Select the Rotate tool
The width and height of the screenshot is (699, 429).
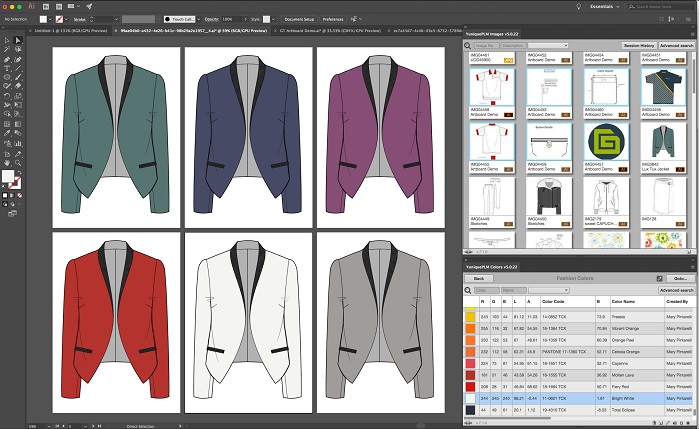[6, 95]
